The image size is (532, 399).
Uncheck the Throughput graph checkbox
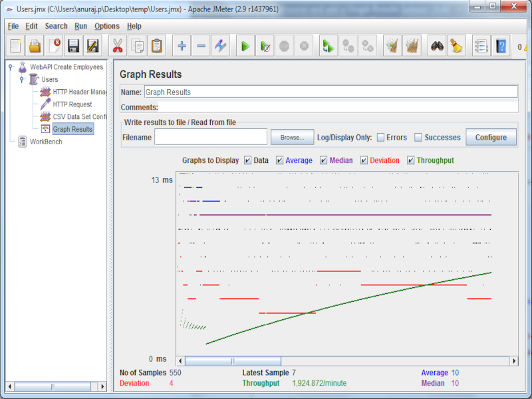click(x=410, y=160)
